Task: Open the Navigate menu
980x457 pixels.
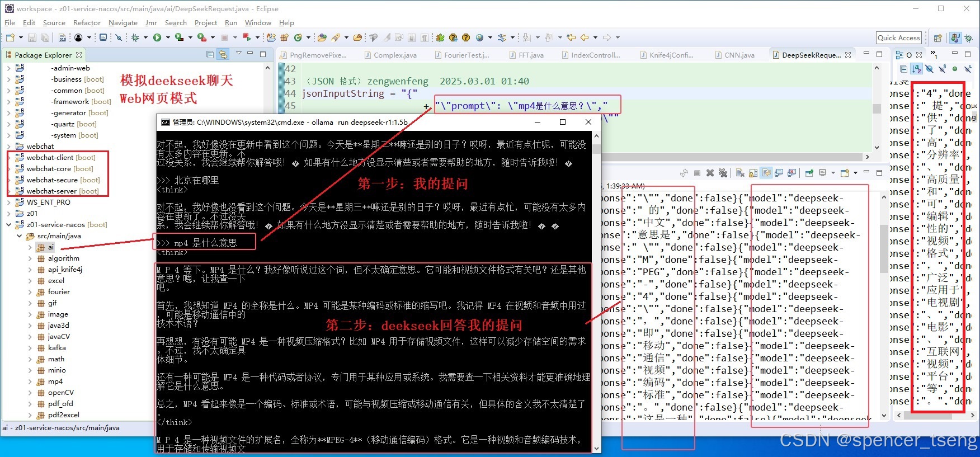Action: [123, 23]
